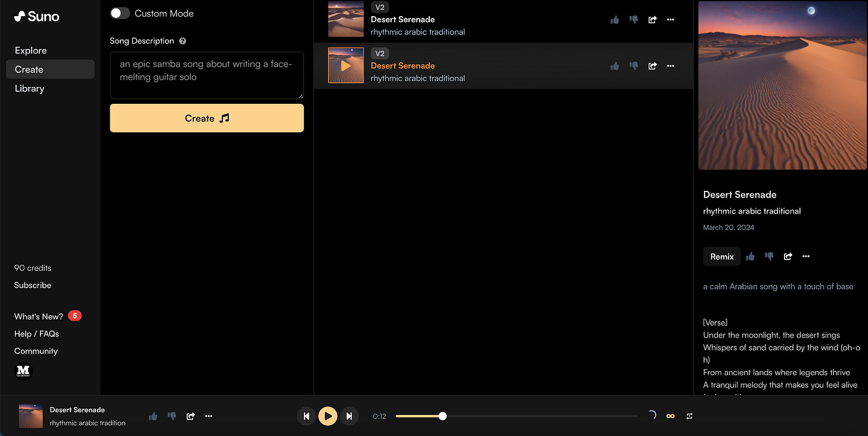The image size is (868, 436).
Task: Thumbs up the song in the detail panel
Action: click(x=750, y=256)
